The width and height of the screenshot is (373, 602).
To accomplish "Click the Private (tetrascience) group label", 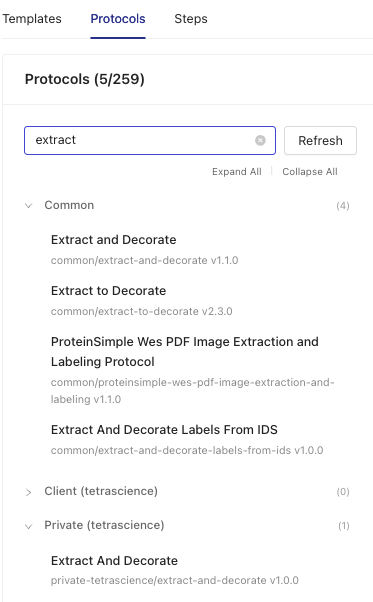I will coord(104,525).
